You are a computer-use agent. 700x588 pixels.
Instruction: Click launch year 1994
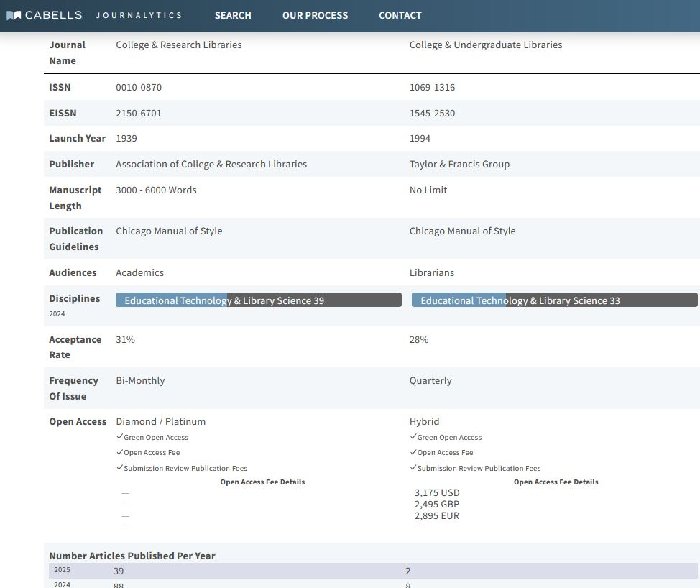(x=420, y=139)
